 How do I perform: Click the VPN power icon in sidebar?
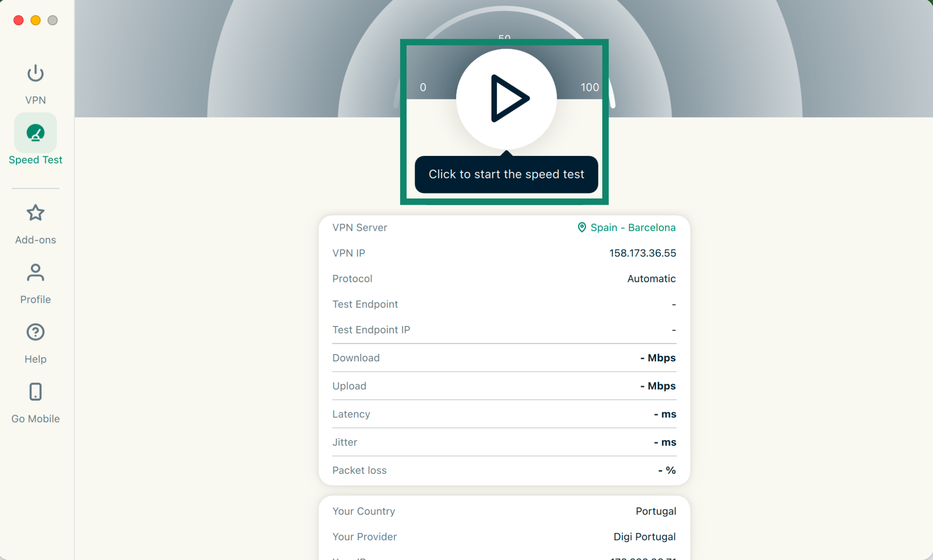(x=35, y=73)
